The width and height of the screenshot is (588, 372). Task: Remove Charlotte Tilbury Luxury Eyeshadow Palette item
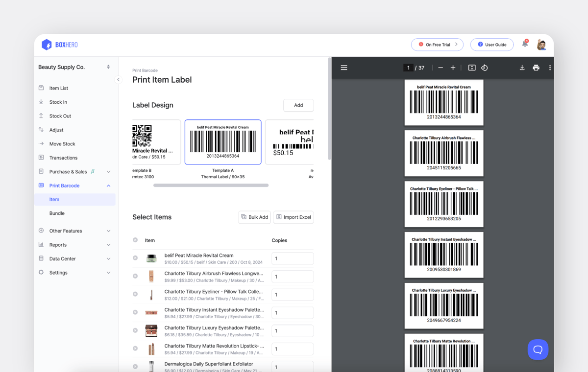pos(135,330)
